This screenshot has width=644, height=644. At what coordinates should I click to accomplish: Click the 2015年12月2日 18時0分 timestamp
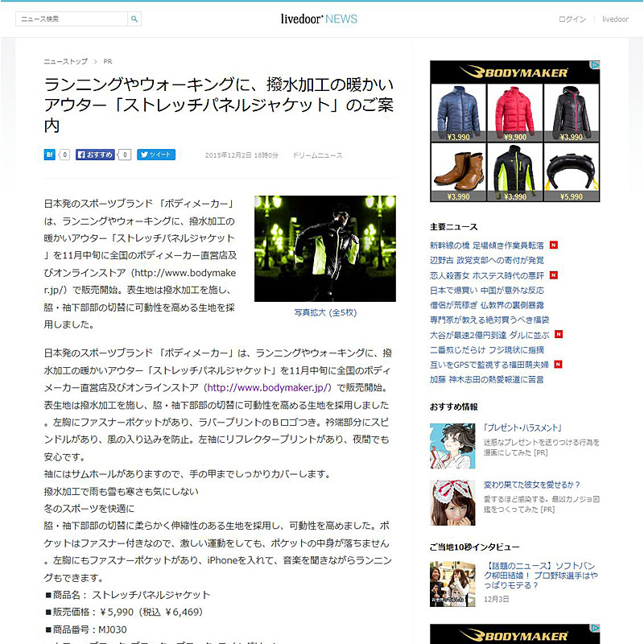coord(242,155)
